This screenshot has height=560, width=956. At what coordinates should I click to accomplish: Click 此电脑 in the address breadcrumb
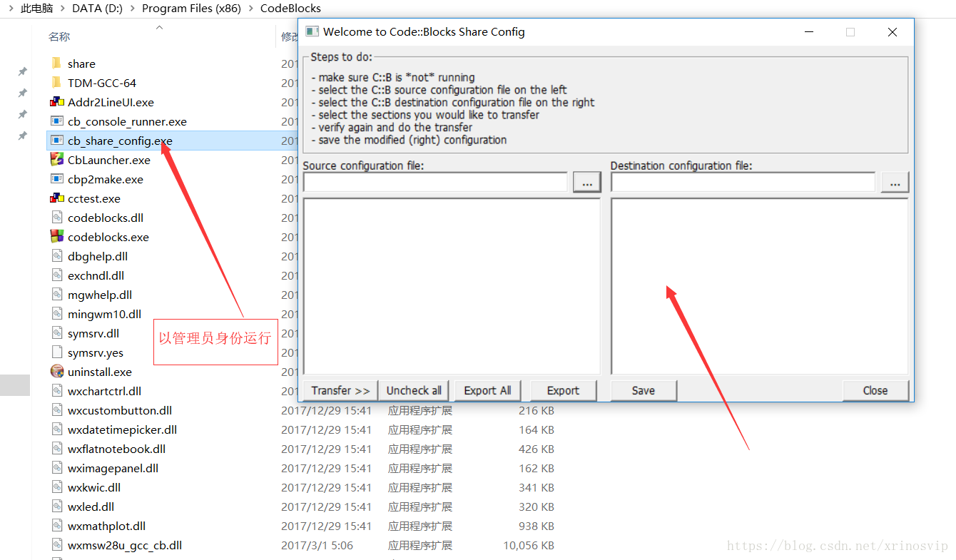coord(37,9)
